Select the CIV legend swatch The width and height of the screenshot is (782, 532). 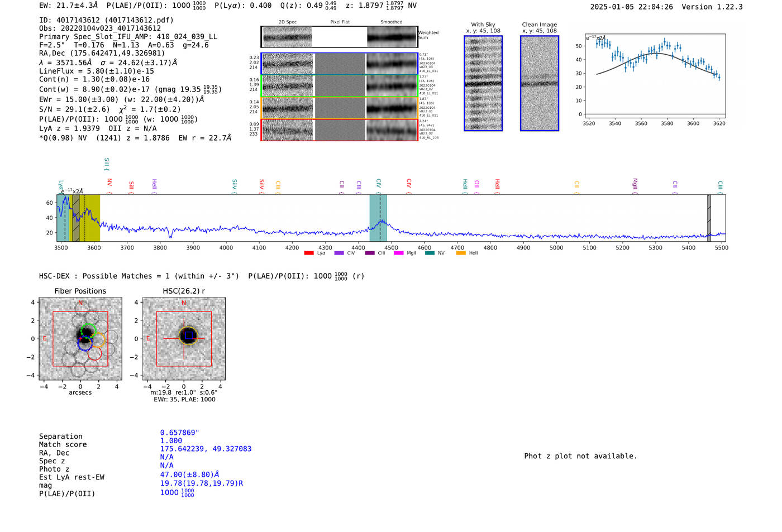pyautogui.click(x=338, y=253)
